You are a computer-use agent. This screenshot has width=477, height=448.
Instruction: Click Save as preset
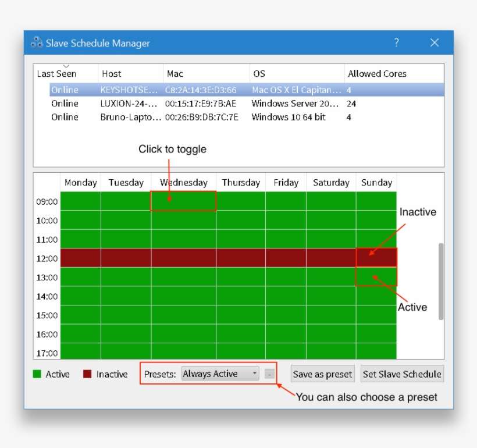(x=322, y=374)
